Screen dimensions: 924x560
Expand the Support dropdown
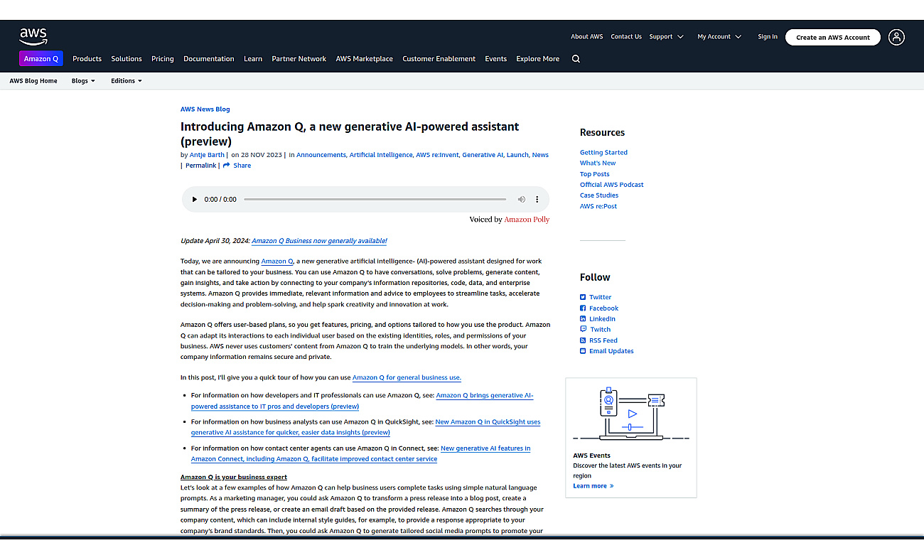pos(666,37)
